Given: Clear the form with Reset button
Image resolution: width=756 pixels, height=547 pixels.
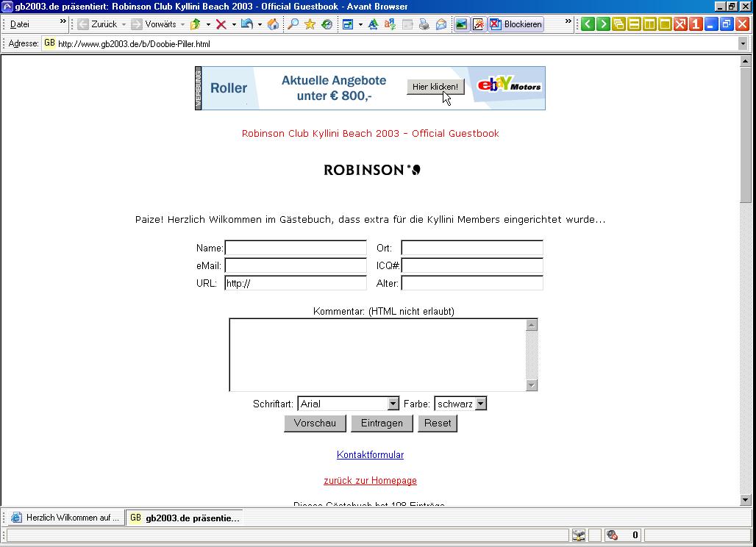Looking at the screenshot, I should coord(438,423).
